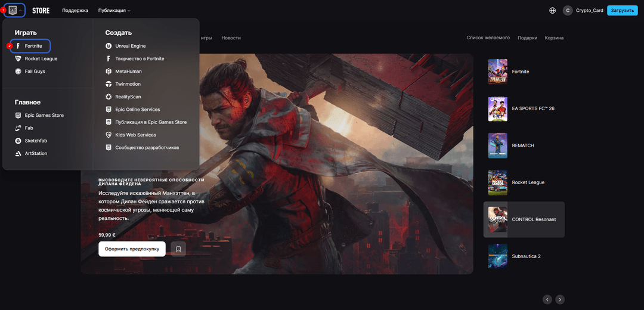Click the Crypto_Card avatar icon
This screenshot has width=644, height=310.
(x=568, y=10)
